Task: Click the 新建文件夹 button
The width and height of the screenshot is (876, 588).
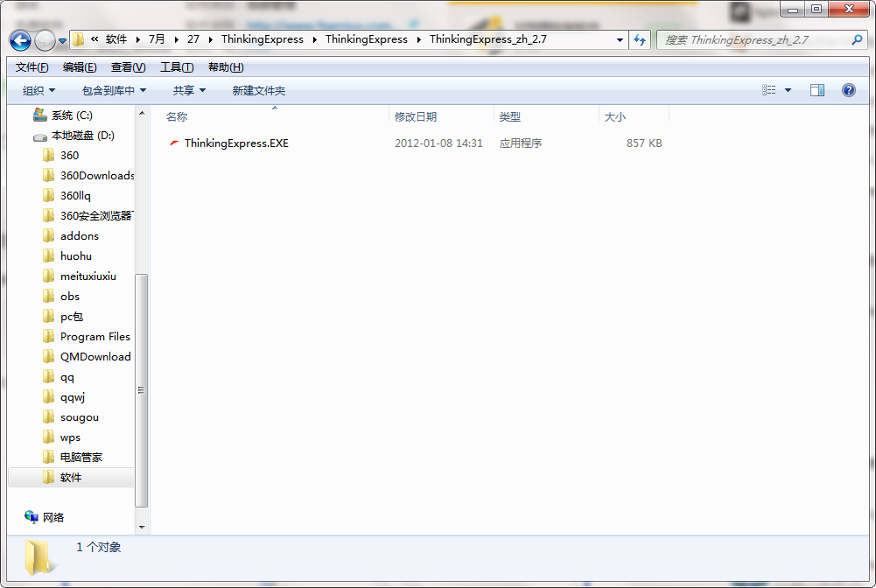Action: point(259,90)
